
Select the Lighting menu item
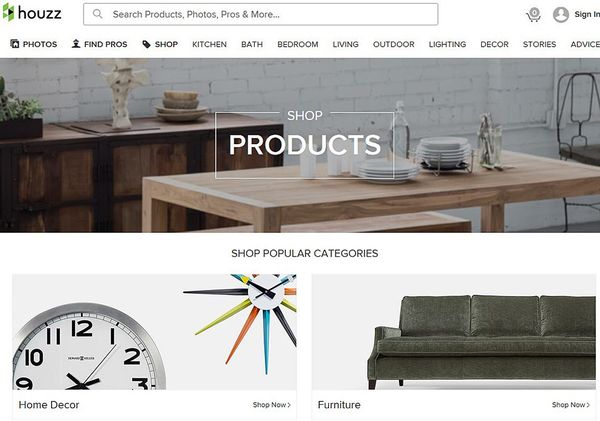pos(447,44)
